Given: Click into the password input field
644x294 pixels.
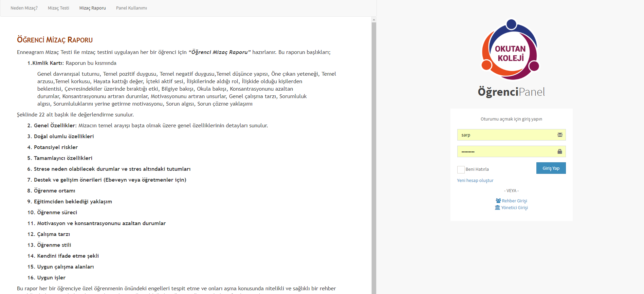Looking at the screenshot, I should coord(506,151).
